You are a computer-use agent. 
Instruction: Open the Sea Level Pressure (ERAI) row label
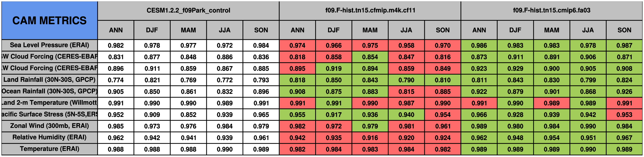tap(49, 45)
